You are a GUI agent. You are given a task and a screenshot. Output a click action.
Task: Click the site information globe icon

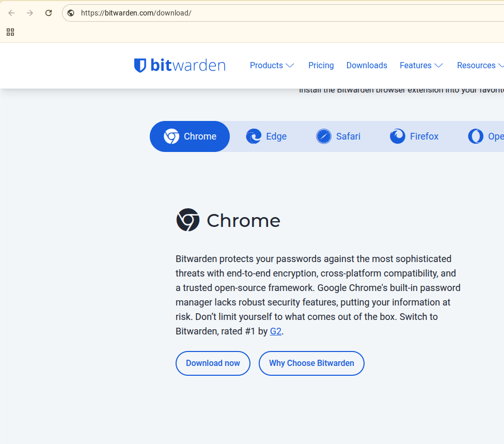[71, 13]
